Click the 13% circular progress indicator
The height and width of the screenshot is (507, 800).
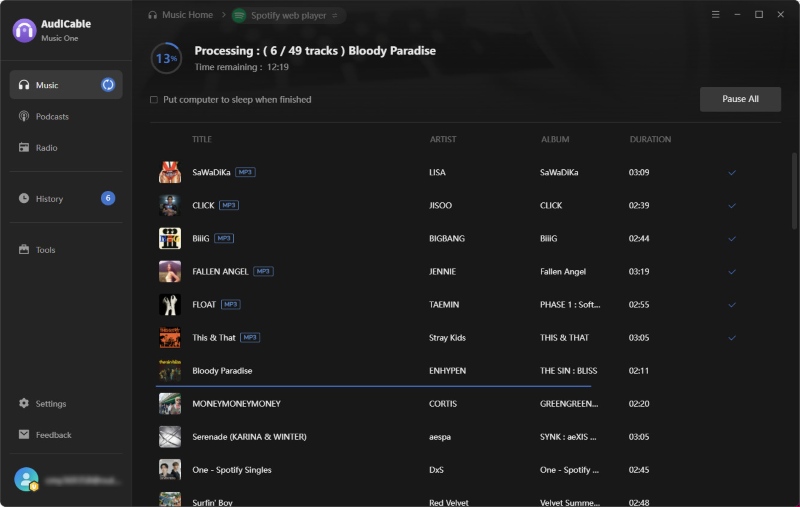click(166, 58)
